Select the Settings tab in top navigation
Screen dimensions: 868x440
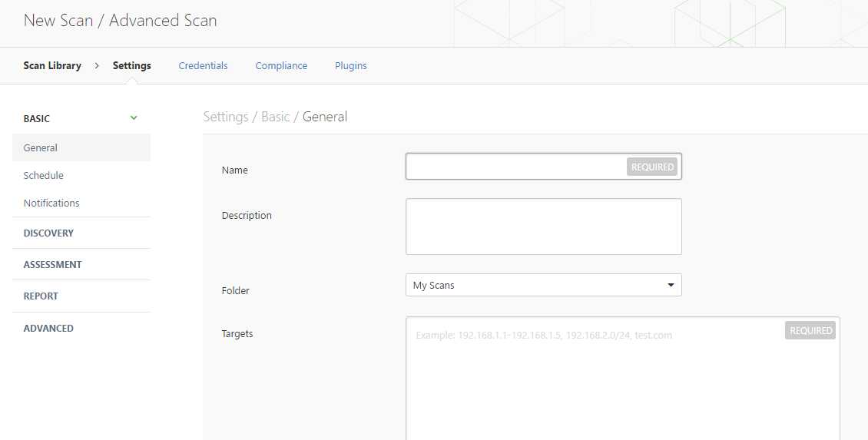pos(132,66)
